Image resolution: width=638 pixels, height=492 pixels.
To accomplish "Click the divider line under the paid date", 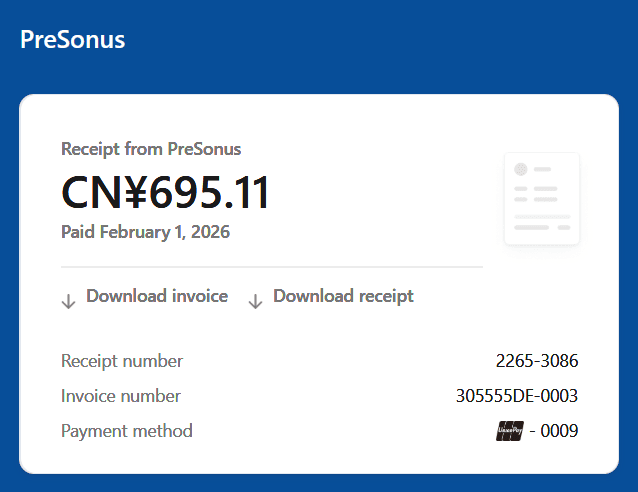I will pos(271,267).
